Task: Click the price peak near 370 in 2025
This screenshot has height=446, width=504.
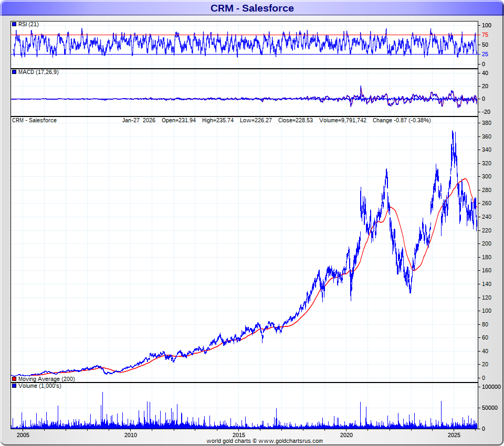Action: click(x=453, y=132)
